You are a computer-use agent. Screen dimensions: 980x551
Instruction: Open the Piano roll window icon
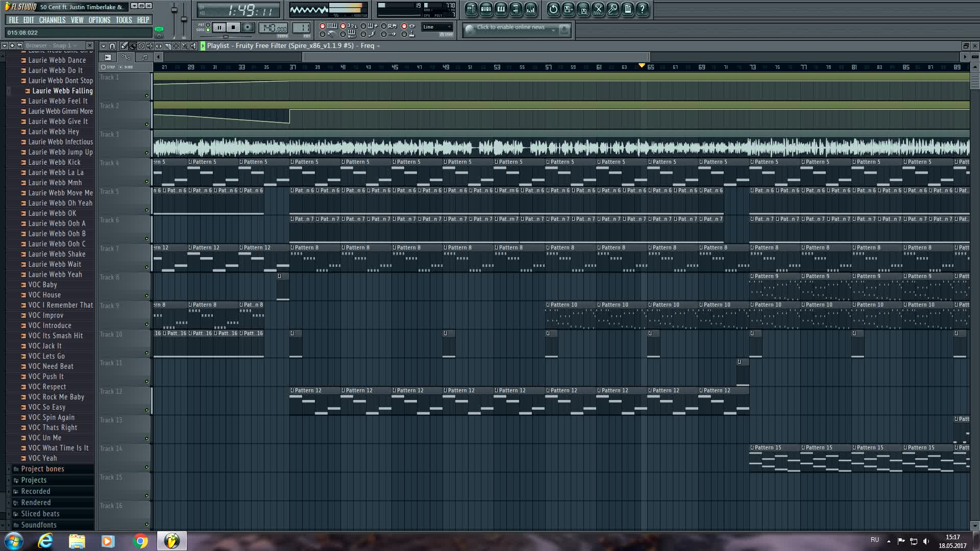(x=501, y=9)
